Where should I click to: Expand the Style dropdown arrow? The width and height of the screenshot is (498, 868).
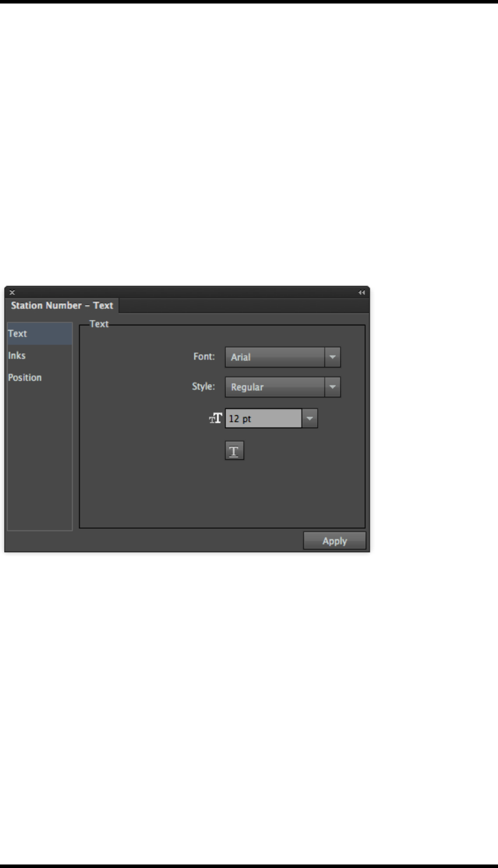[x=332, y=387]
